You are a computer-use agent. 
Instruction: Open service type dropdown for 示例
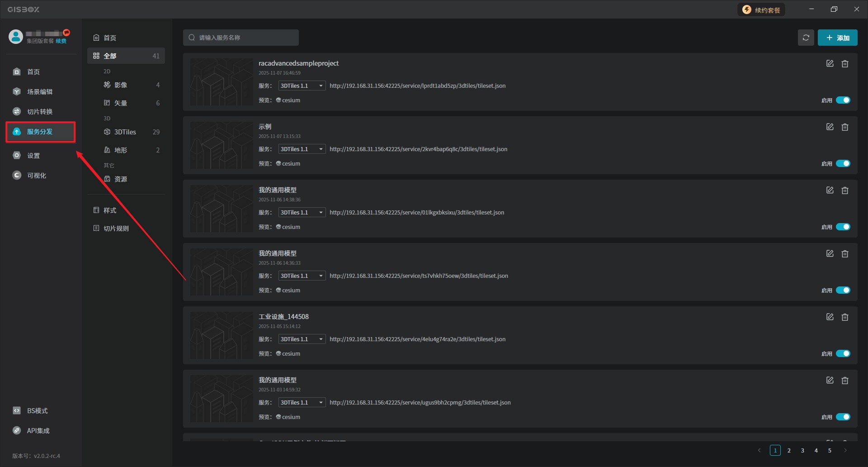(x=302, y=149)
